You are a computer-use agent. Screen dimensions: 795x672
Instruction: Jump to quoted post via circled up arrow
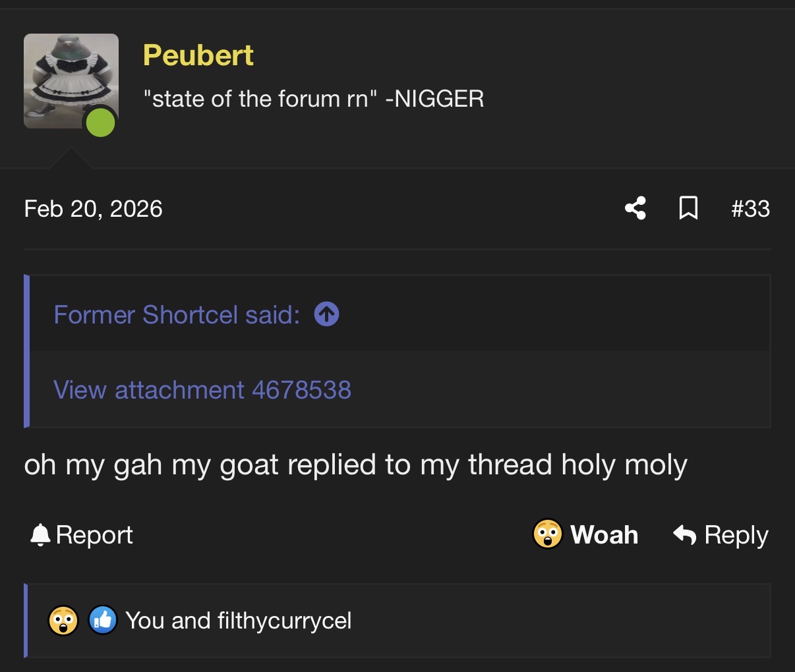327,314
